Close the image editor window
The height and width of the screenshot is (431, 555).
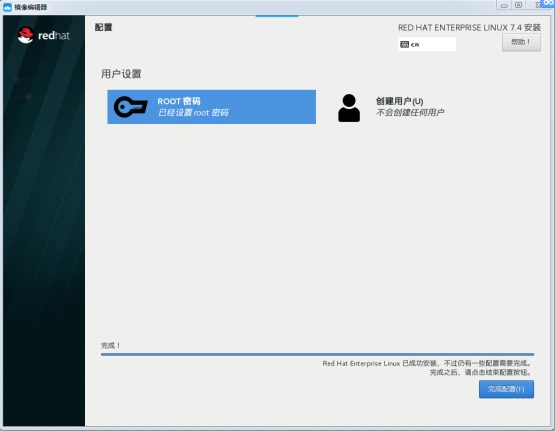pos(537,5)
